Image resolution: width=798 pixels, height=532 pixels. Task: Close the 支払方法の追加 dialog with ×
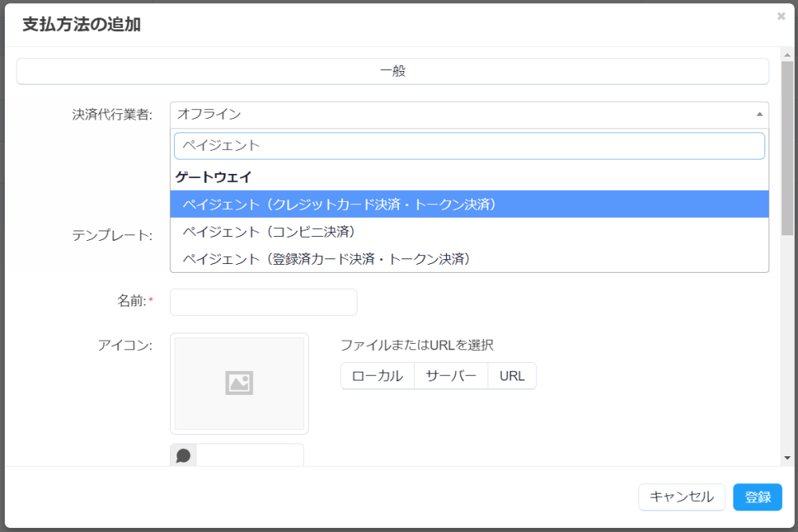tap(781, 16)
